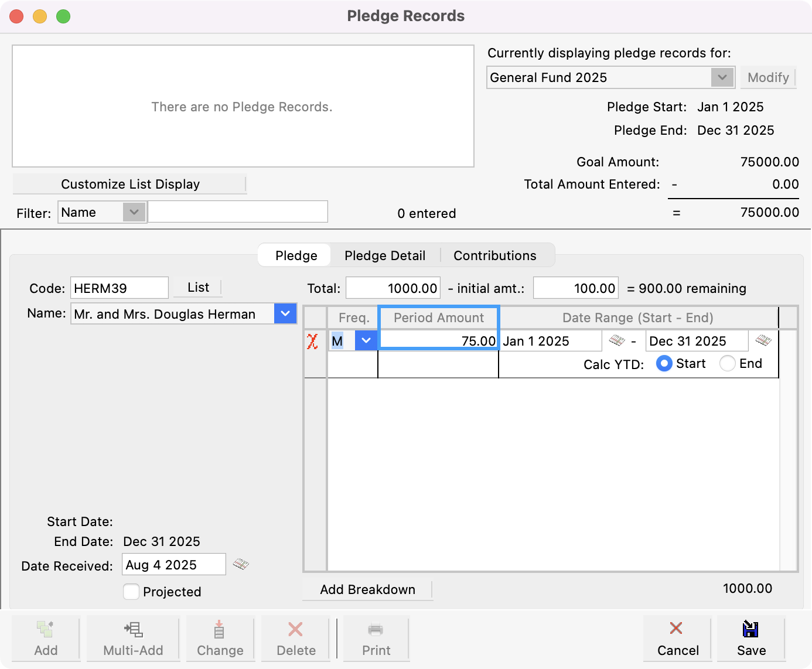Viewport: 812px width, 669px height.
Task: Expand the Name dropdown for Douglas Herman
Action: [285, 313]
